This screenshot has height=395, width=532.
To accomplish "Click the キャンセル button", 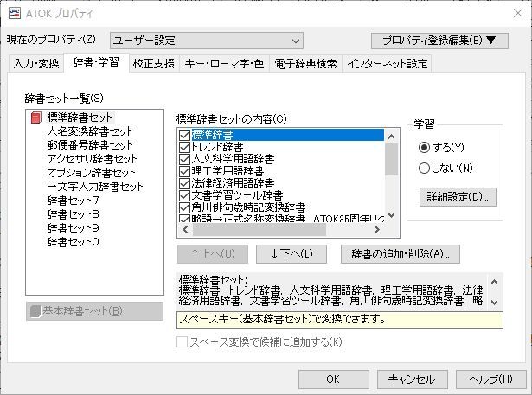I will 413,379.
